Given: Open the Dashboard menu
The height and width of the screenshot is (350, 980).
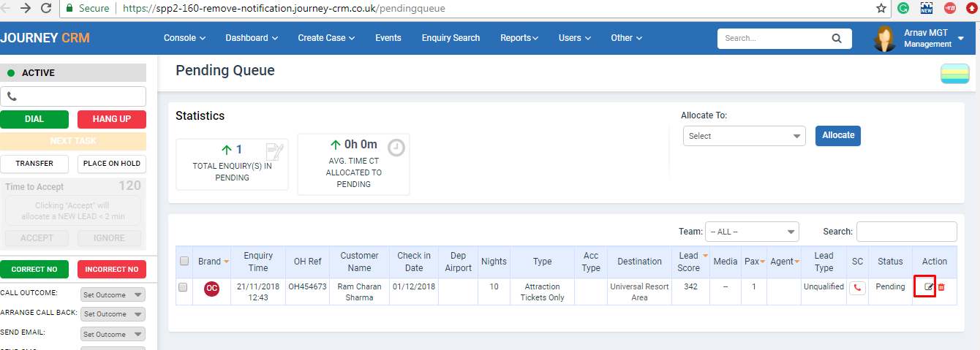Looking at the screenshot, I should click(252, 38).
